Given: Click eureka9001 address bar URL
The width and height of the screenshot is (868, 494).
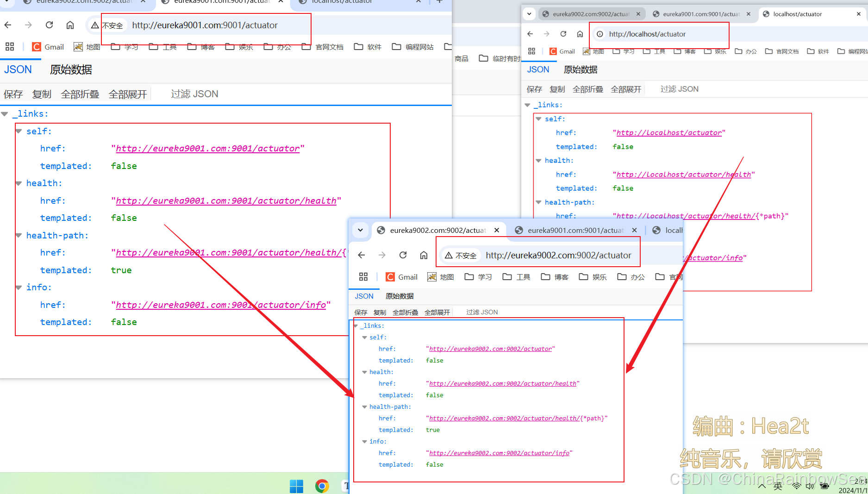Looking at the screenshot, I should 205,25.
